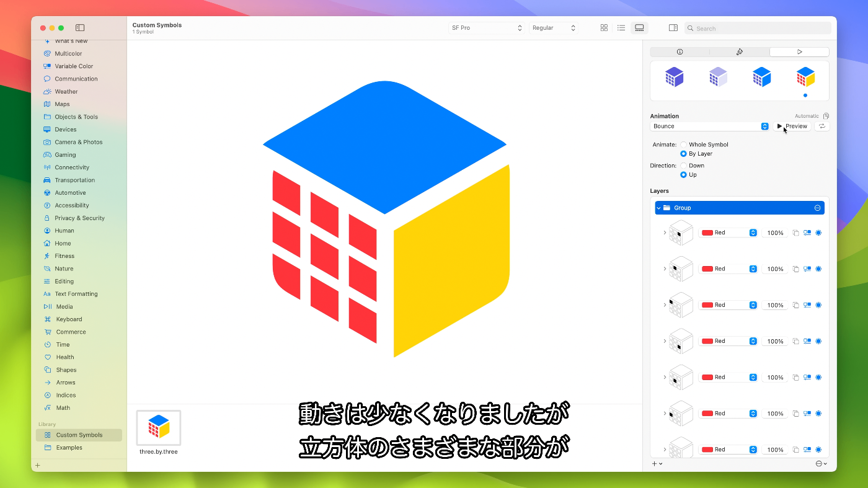Set animation direction to Up
868x488 pixels.
point(684,175)
